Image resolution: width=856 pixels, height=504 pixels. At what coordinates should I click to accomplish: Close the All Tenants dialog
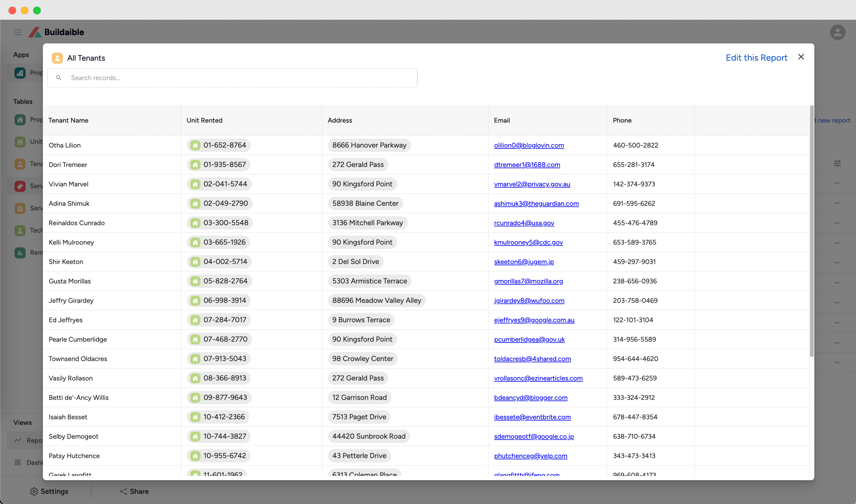tap(801, 57)
